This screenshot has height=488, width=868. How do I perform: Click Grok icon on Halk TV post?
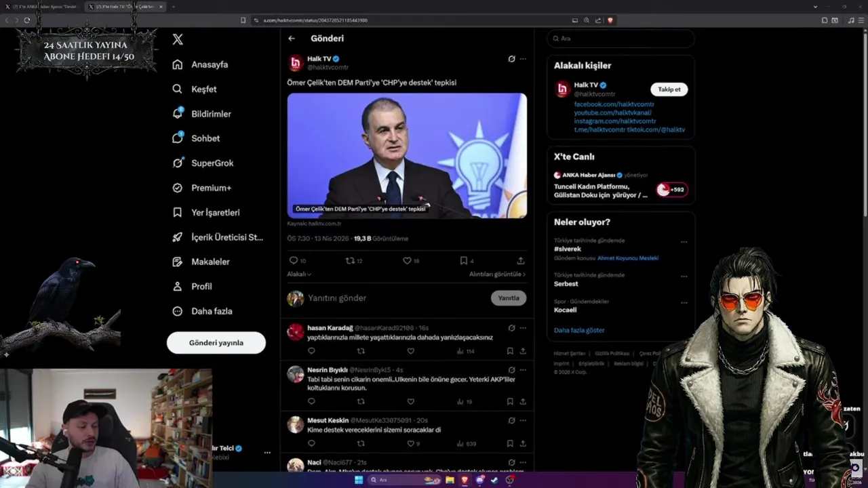click(511, 59)
